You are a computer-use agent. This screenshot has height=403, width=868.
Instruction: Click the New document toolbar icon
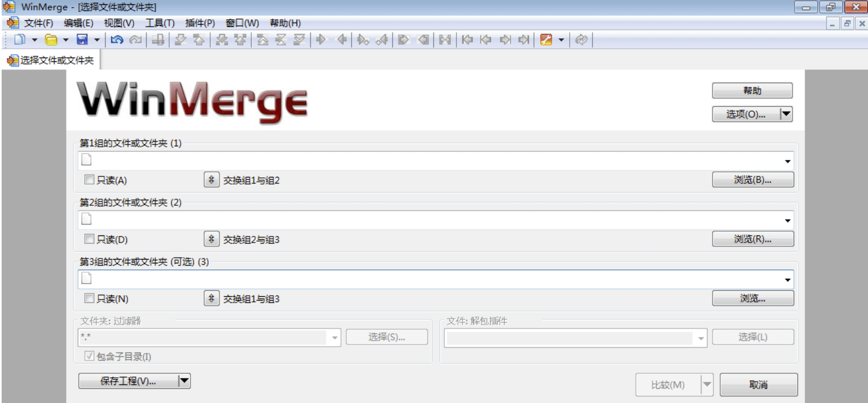click(x=20, y=39)
